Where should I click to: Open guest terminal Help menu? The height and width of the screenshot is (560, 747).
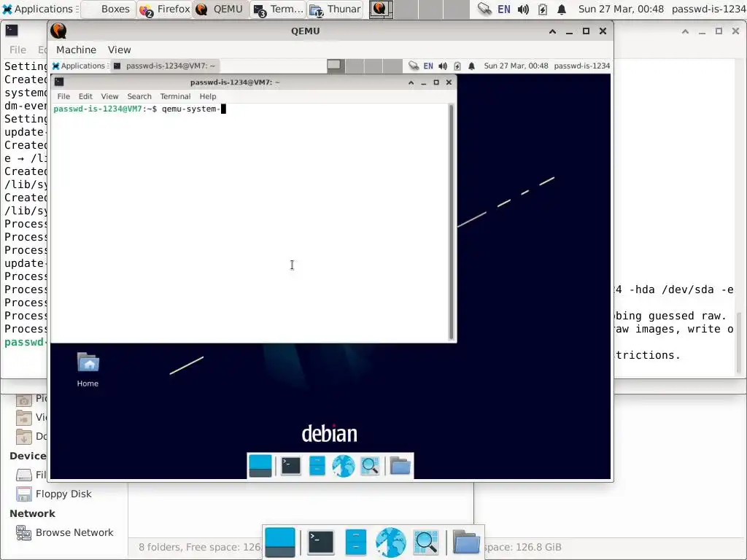coord(208,96)
